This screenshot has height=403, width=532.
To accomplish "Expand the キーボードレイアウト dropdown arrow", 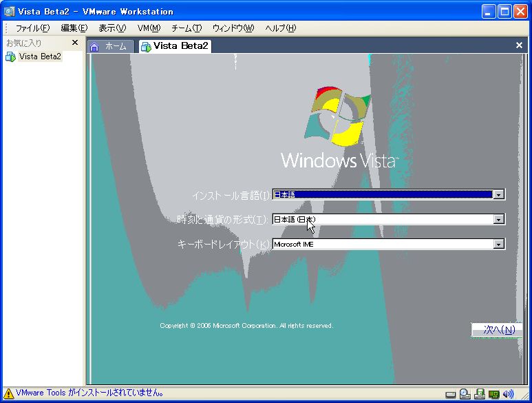I will coord(498,244).
